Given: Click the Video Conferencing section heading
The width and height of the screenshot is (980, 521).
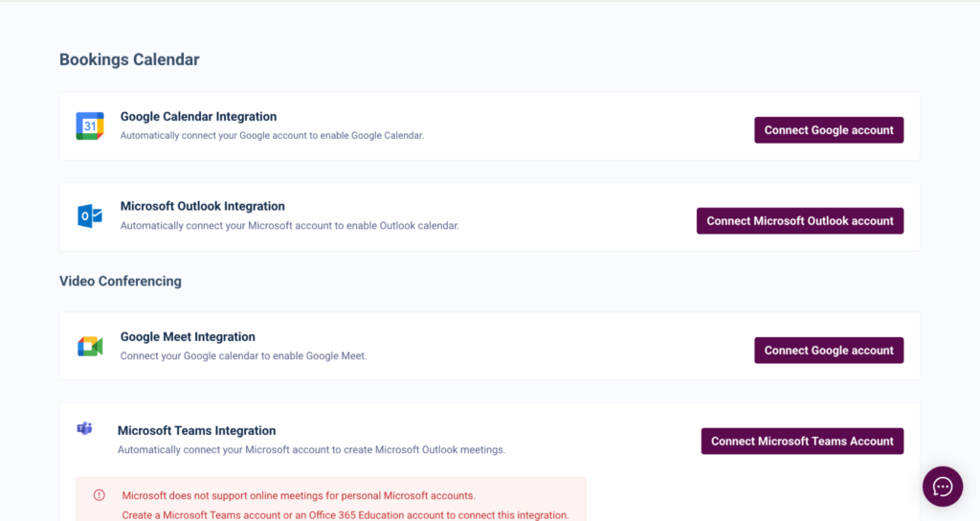Looking at the screenshot, I should [121, 282].
